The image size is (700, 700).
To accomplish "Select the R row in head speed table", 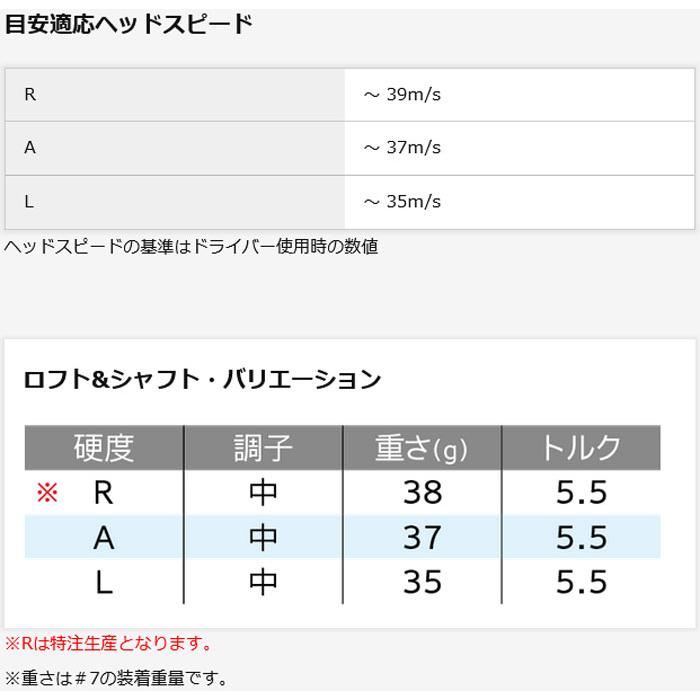I will point(350,95).
